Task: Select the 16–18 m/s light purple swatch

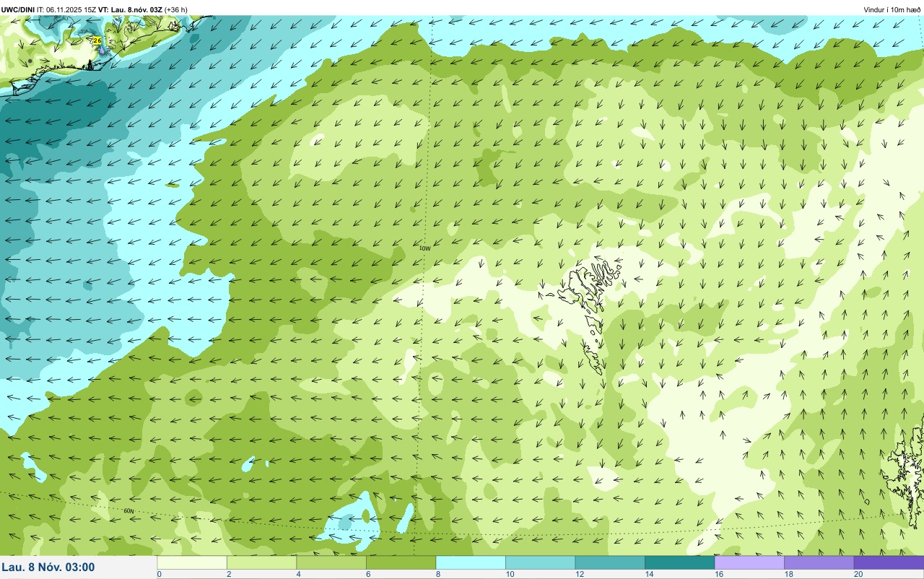Action: click(x=749, y=562)
